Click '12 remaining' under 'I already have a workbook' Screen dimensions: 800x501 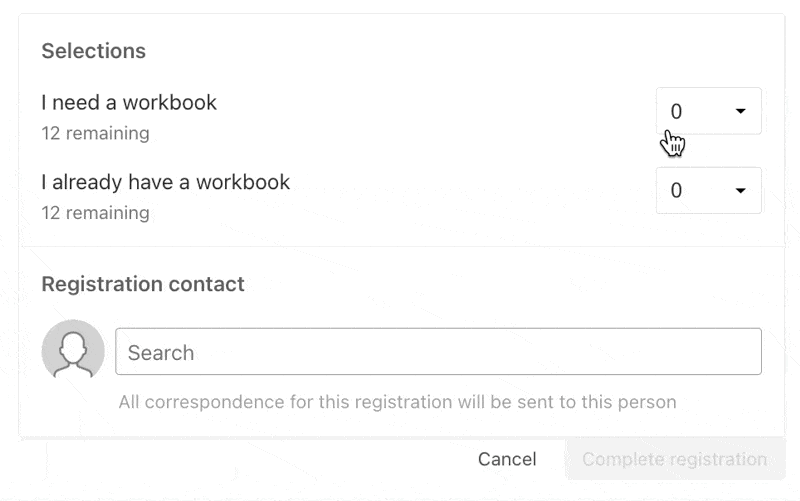95,213
